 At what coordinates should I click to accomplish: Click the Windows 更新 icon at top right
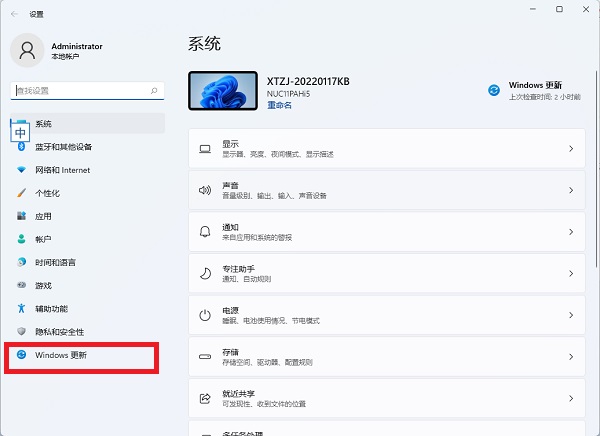point(493,90)
